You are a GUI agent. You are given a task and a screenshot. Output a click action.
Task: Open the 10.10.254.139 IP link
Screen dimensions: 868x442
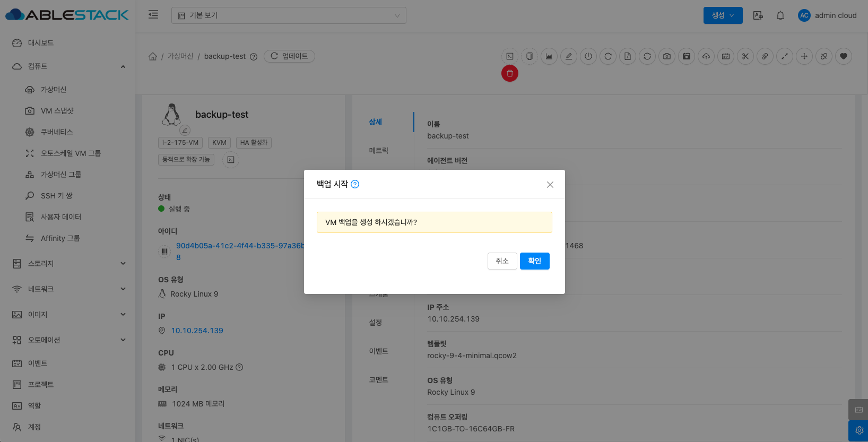[x=197, y=331]
